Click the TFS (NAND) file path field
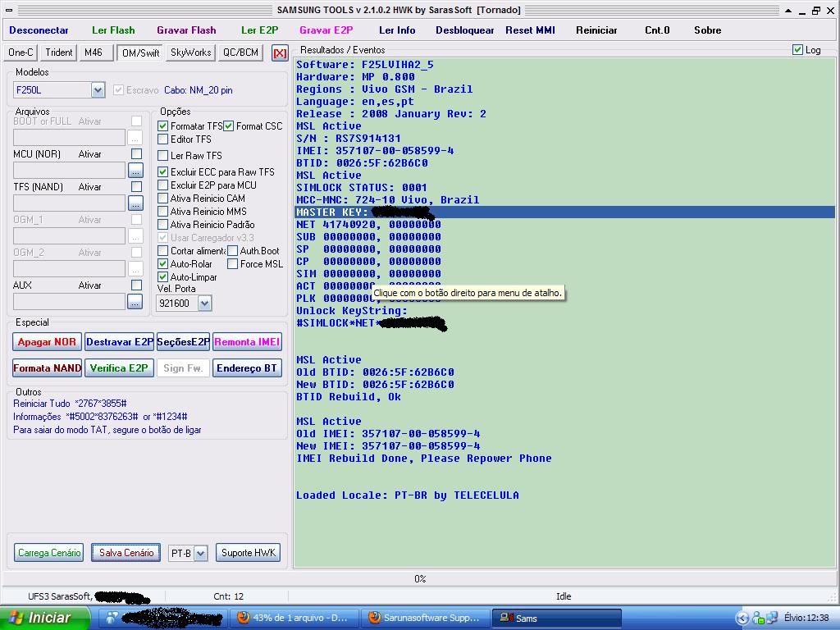840x630 pixels. [x=69, y=203]
